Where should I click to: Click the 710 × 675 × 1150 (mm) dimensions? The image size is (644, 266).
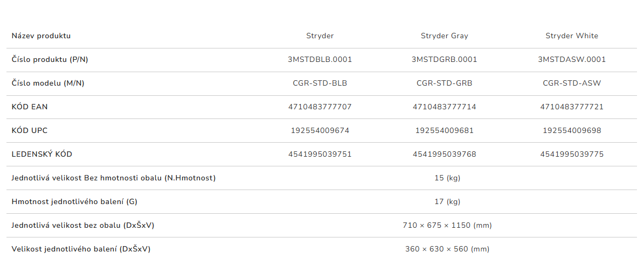(x=447, y=226)
